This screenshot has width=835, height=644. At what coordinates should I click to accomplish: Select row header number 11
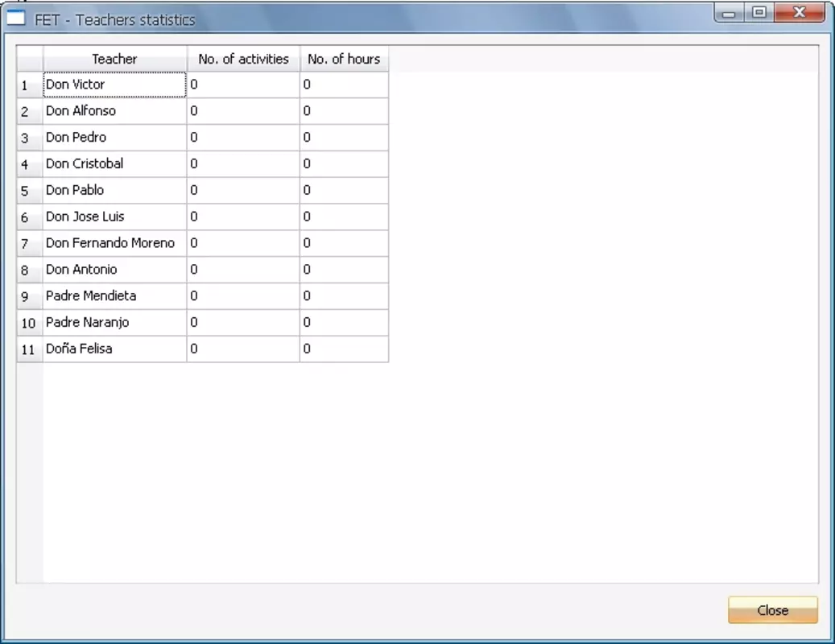[x=30, y=349]
